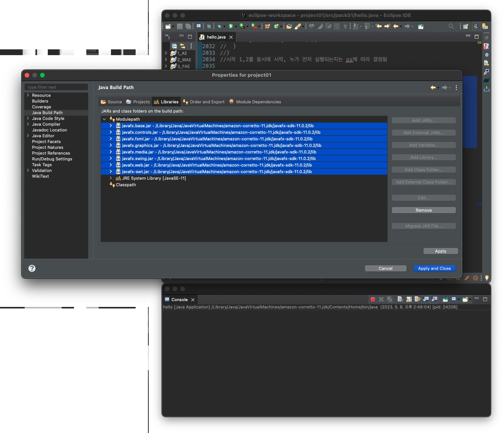Viewport: 504px width, 433px height.
Task: Open help via question mark in dialog
Action: coord(32,268)
